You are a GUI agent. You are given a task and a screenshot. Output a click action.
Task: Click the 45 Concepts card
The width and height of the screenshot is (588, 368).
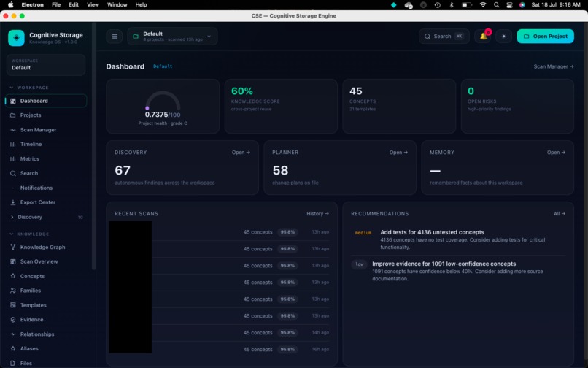click(x=399, y=107)
